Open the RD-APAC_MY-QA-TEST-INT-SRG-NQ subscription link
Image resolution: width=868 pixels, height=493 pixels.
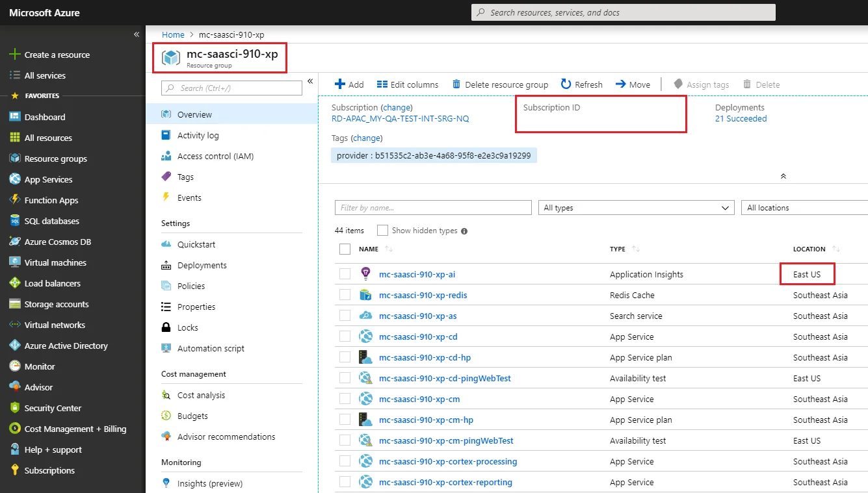click(x=400, y=119)
